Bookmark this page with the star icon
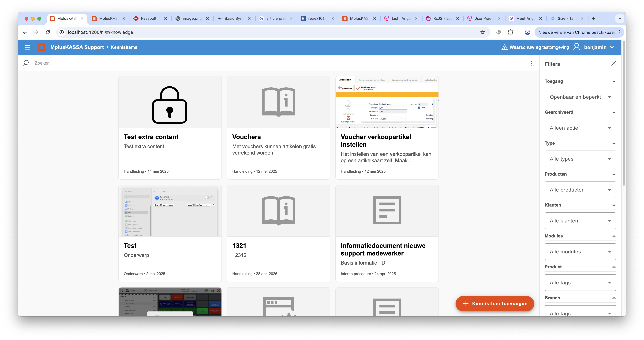The image size is (644, 340). pos(483,32)
